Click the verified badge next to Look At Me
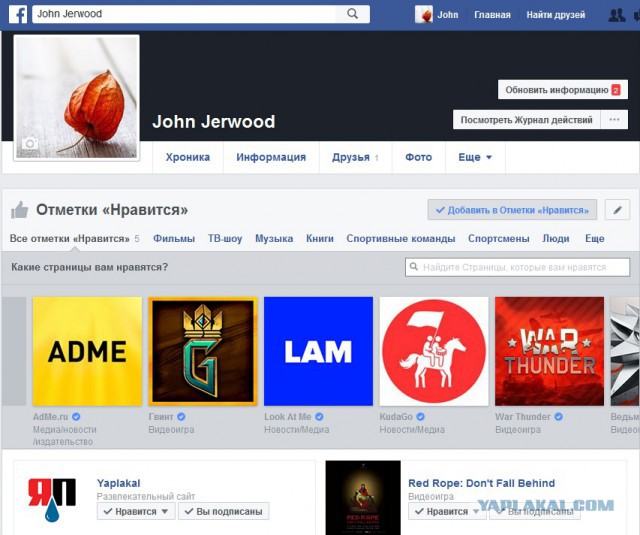The image size is (640, 535). [x=319, y=417]
